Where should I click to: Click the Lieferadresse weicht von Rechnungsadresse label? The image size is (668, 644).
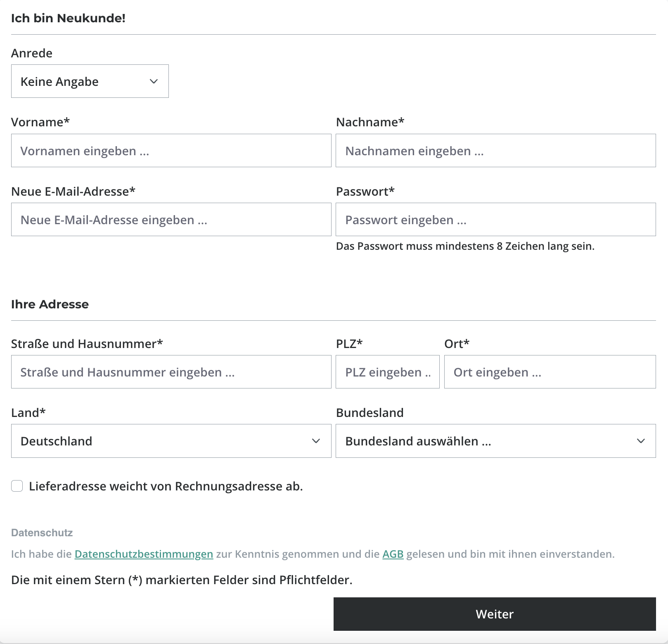coord(166,486)
